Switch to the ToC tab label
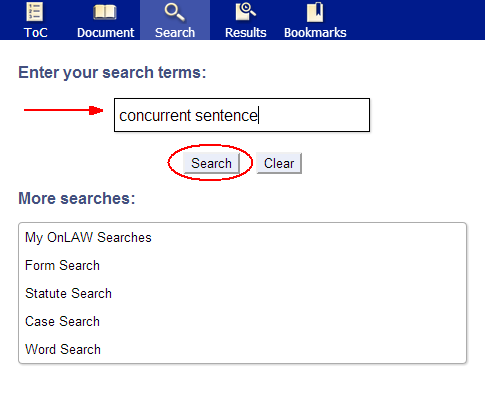This screenshot has height=418, width=485. (x=36, y=33)
